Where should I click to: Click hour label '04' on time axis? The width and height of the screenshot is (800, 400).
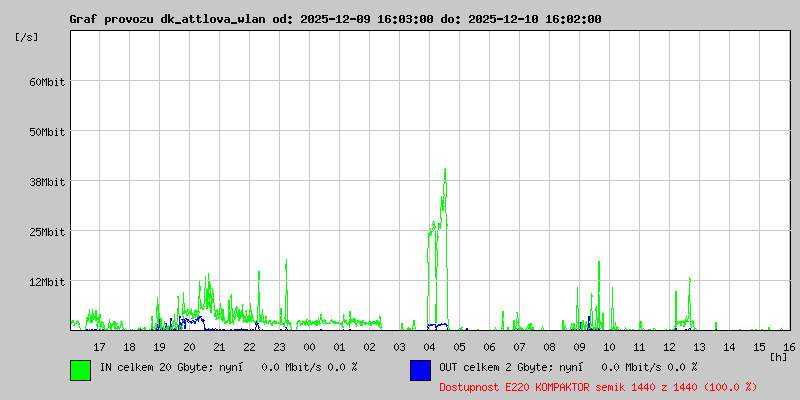coord(430,347)
